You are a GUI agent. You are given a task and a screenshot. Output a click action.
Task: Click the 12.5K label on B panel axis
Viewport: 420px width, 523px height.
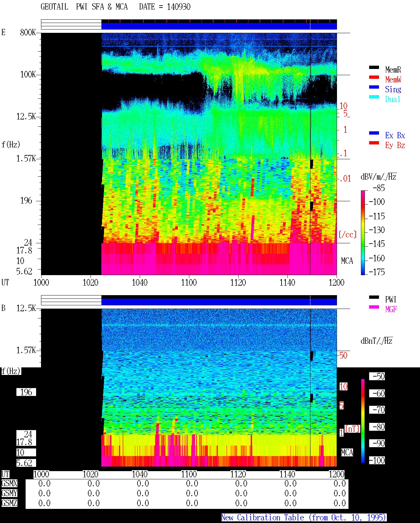(26, 308)
